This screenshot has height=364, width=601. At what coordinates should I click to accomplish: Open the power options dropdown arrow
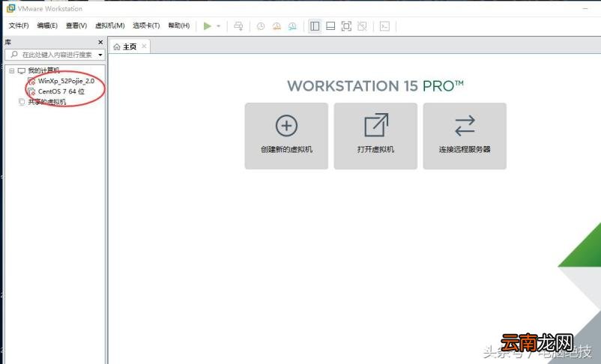point(219,26)
